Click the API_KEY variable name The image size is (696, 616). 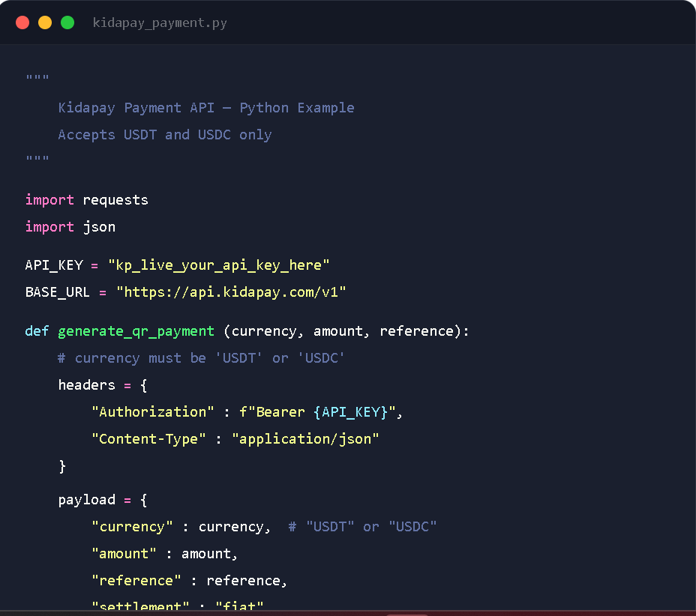pyautogui.click(x=54, y=265)
